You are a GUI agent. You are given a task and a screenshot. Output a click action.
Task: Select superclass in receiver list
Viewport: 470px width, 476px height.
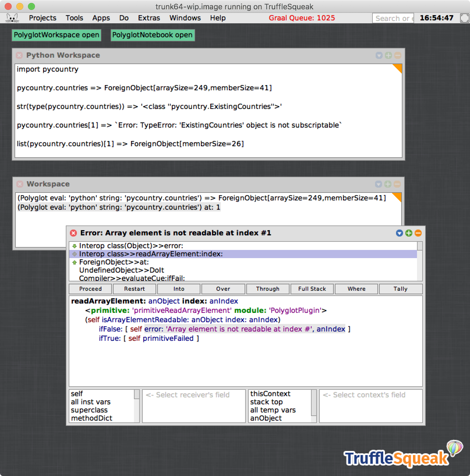tap(102, 410)
